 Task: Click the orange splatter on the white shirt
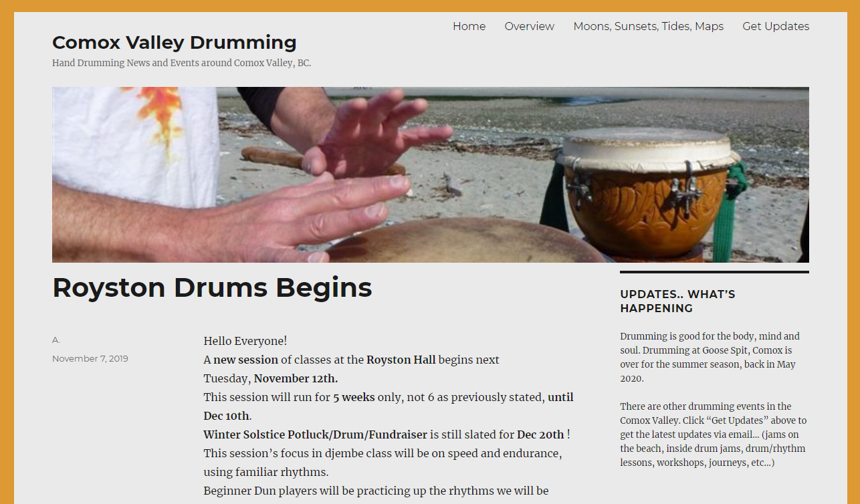click(157, 114)
